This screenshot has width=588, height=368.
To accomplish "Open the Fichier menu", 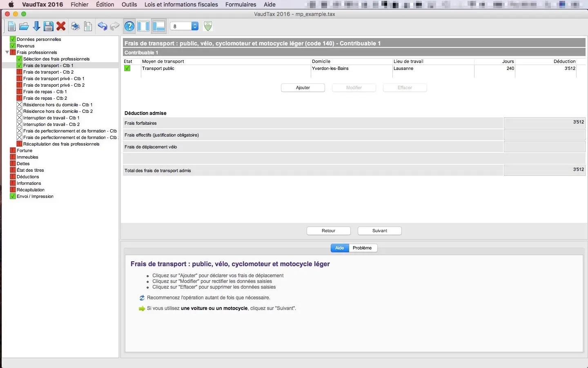I will click(x=80, y=4).
